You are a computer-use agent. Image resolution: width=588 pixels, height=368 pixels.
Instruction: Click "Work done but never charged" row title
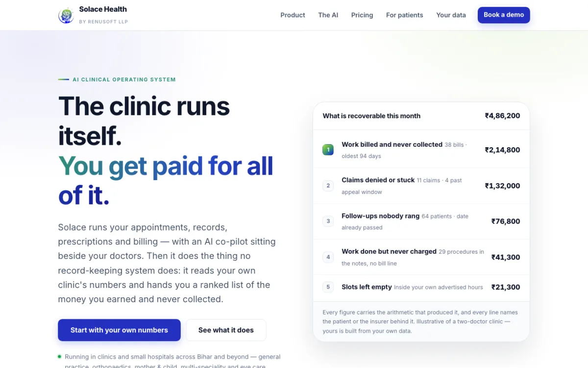click(389, 251)
